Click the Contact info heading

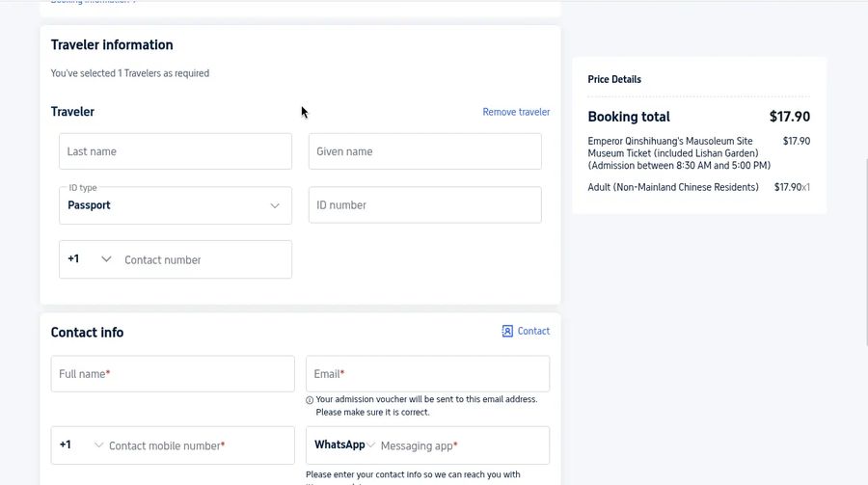[x=87, y=333]
